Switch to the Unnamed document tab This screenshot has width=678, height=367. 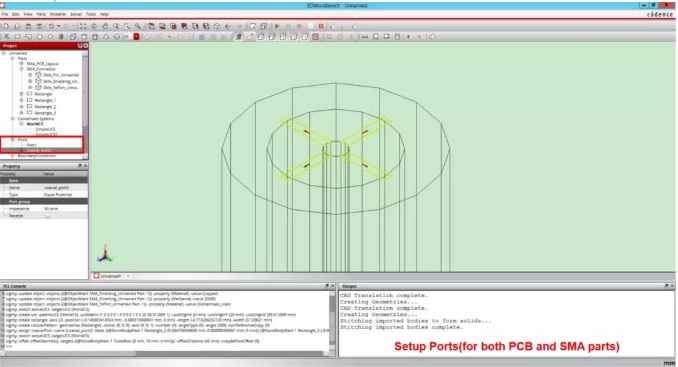(x=111, y=276)
